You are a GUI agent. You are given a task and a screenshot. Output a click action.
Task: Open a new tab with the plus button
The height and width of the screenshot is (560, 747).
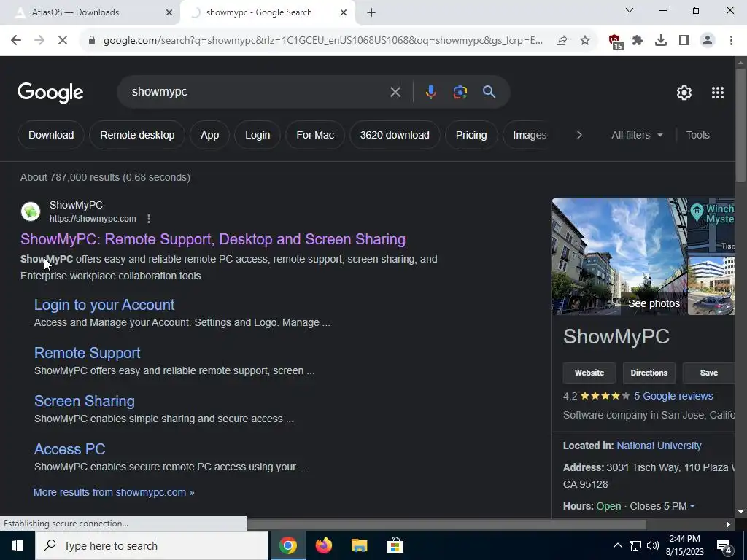tap(371, 12)
